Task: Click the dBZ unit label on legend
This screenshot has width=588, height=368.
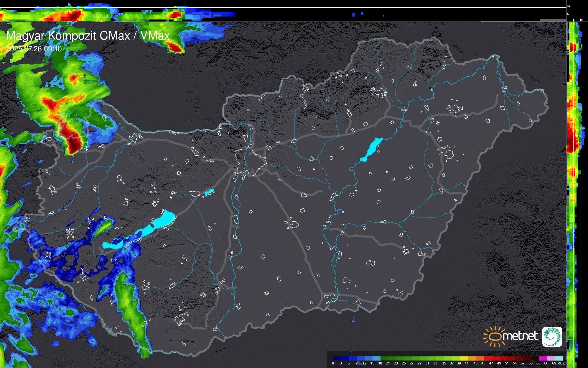Action: (x=561, y=363)
